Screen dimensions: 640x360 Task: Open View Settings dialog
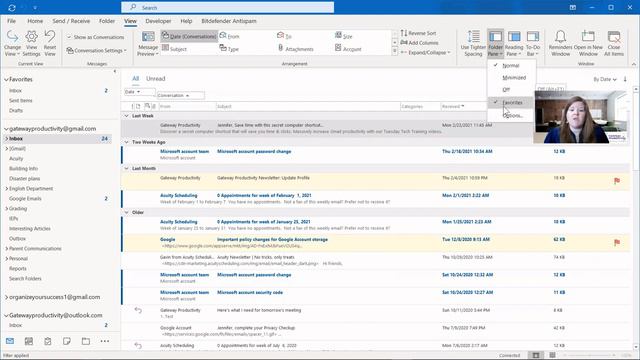coord(31,43)
